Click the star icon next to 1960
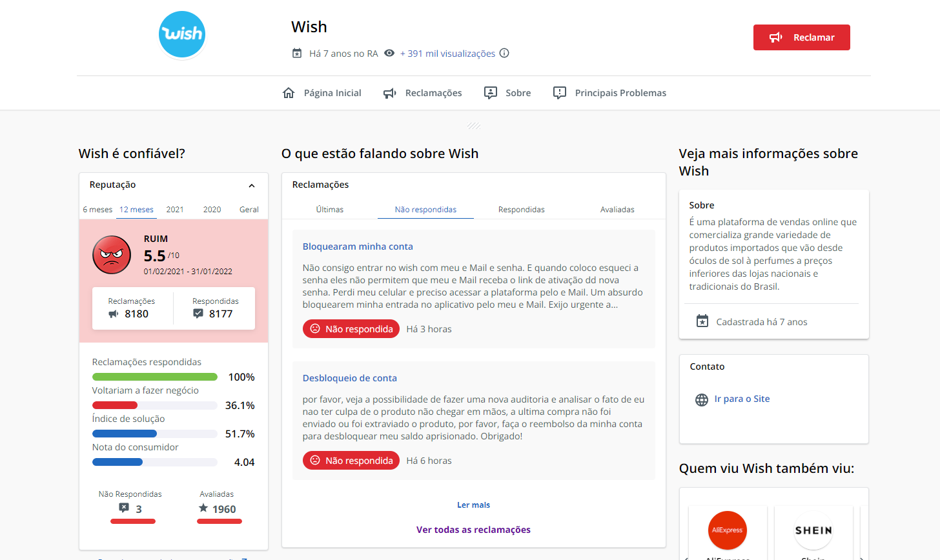The width and height of the screenshot is (940, 560). tap(203, 508)
